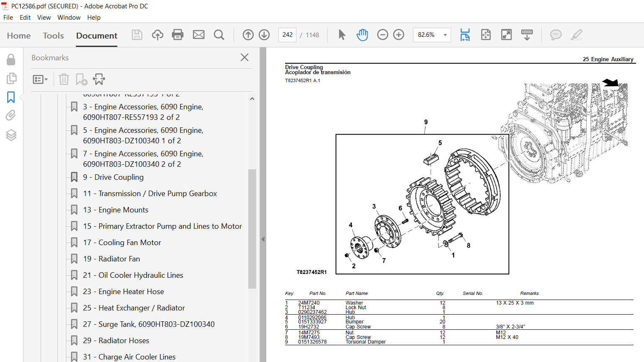Add new bookmark icon
The height and width of the screenshot is (362, 644).
[81, 79]
